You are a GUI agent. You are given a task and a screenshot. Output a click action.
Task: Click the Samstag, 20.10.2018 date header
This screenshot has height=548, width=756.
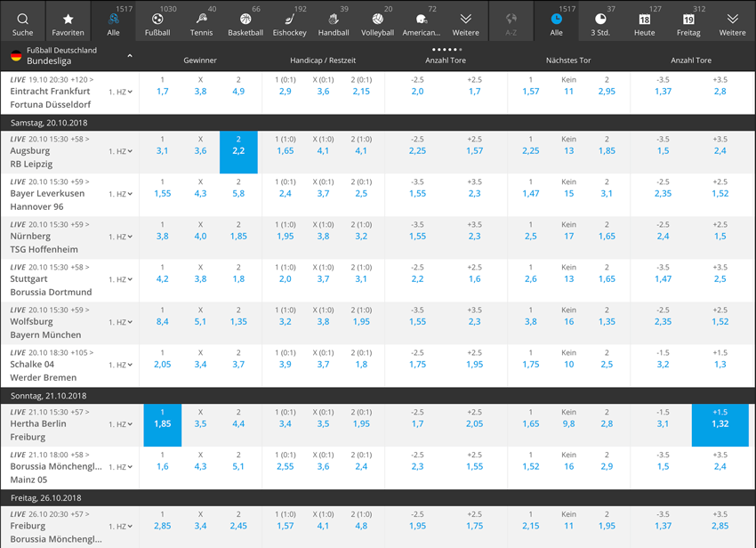click(49, 123)
